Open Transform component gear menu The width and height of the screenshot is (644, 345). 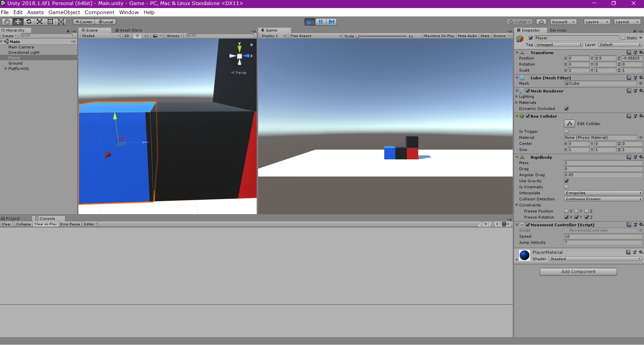tap(641, 52)
